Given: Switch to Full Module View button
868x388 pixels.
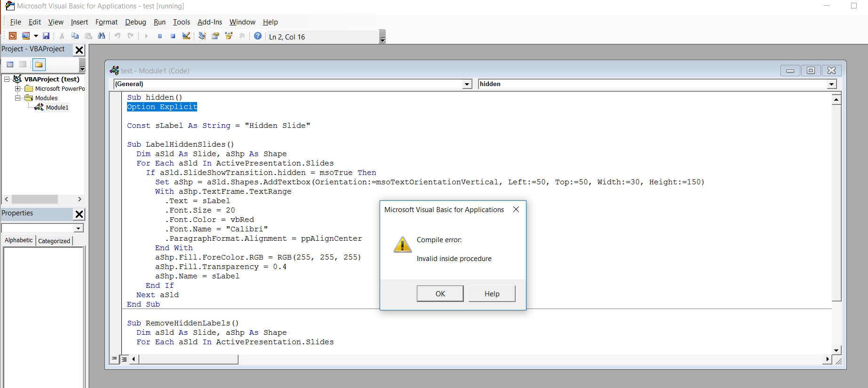Looking at the screenshot, I should pos(124,359).
